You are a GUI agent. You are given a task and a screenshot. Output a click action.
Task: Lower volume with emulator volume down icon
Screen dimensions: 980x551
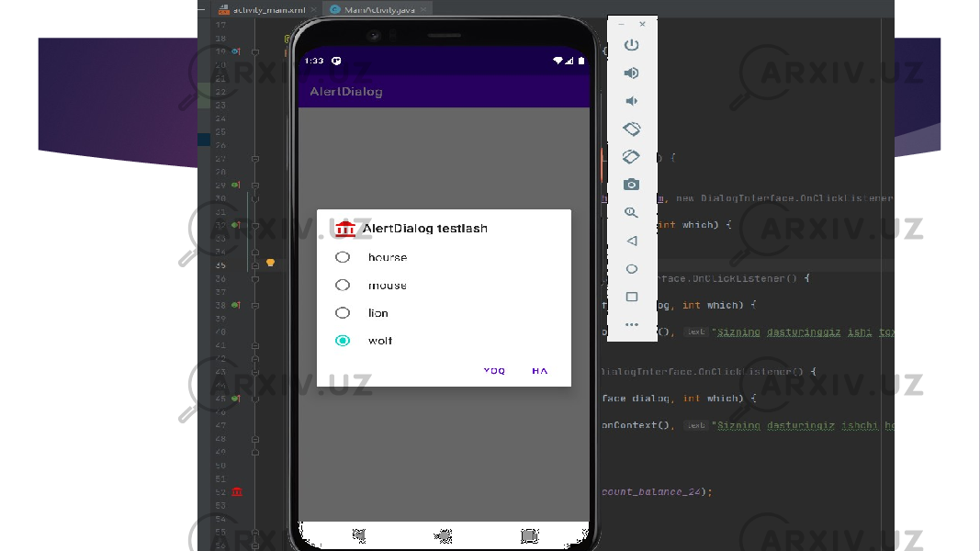click(631, 101)
